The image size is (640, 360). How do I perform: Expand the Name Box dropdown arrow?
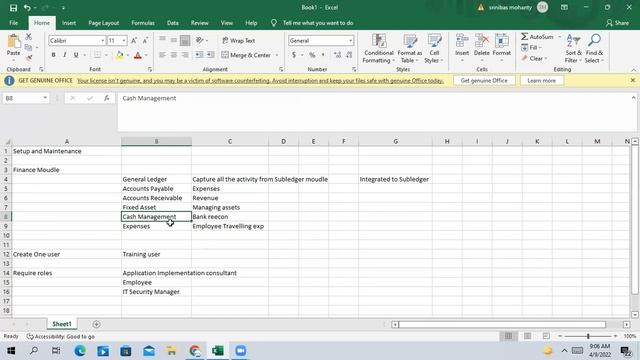45,98
